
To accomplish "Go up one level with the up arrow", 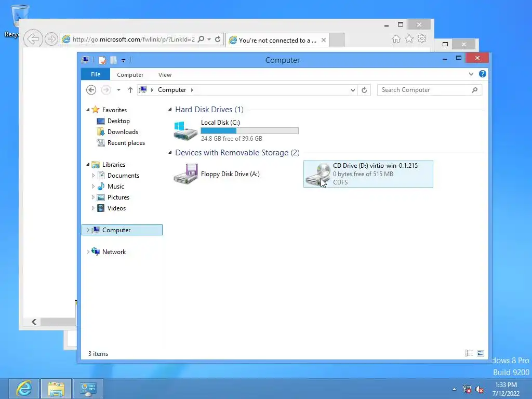I will point(130,90).
